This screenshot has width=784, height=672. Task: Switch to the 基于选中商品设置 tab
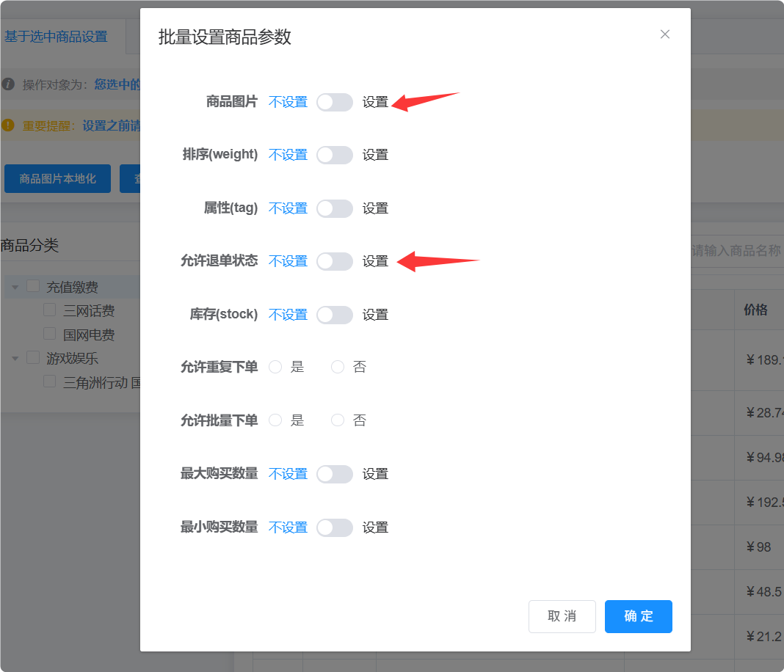pos(58,35)
